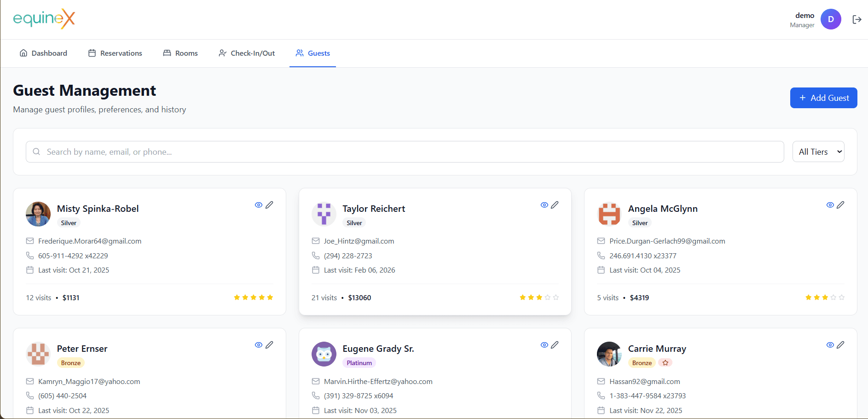Click Taylor Reichert's avatar

(324, 214)
